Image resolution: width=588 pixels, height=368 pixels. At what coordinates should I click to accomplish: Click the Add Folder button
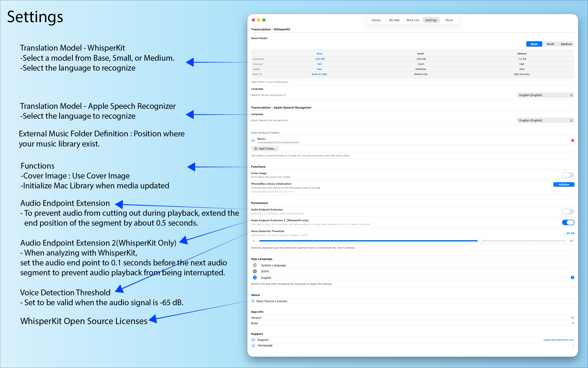(x=265, y=149)
